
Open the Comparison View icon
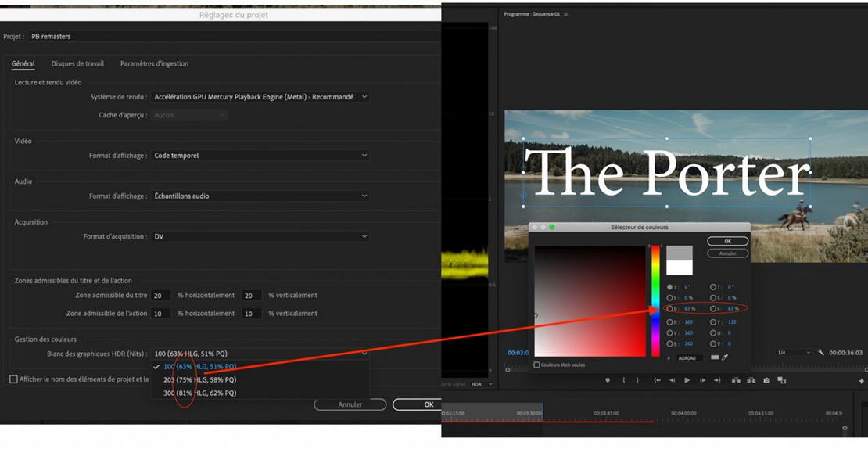pos(782,380)
